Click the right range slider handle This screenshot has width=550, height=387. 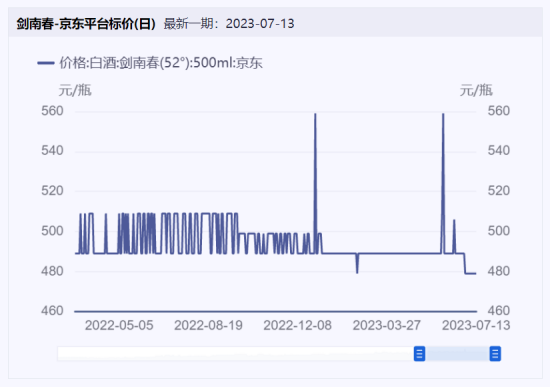(495, 354)
